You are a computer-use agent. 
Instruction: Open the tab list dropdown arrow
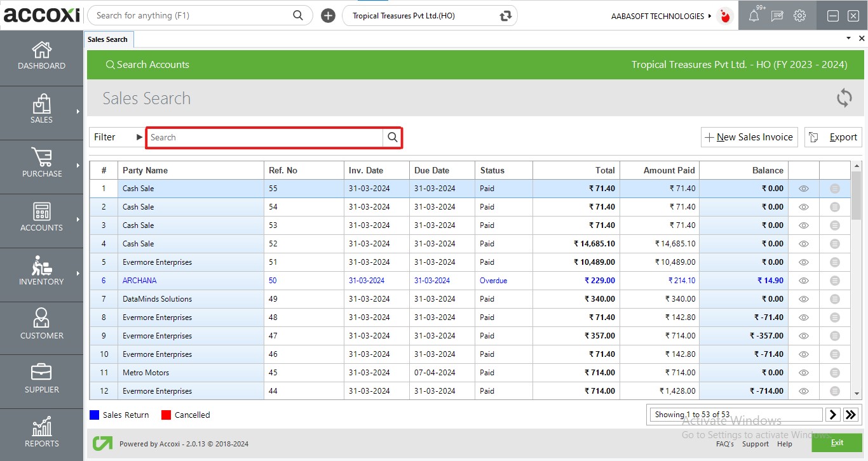(848, 39)
